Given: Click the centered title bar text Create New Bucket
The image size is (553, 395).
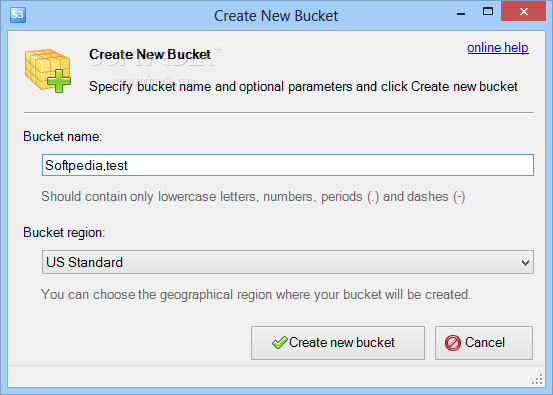Looking at the screenshot, I should (x=276, y=16).
